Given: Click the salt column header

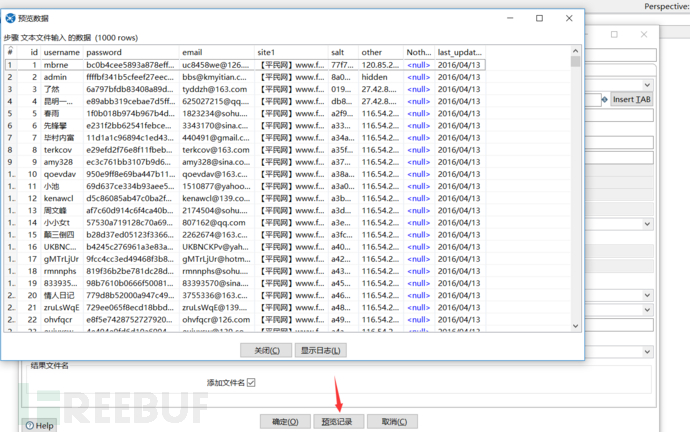Looking at the screenshot, I should click(343, 52).
